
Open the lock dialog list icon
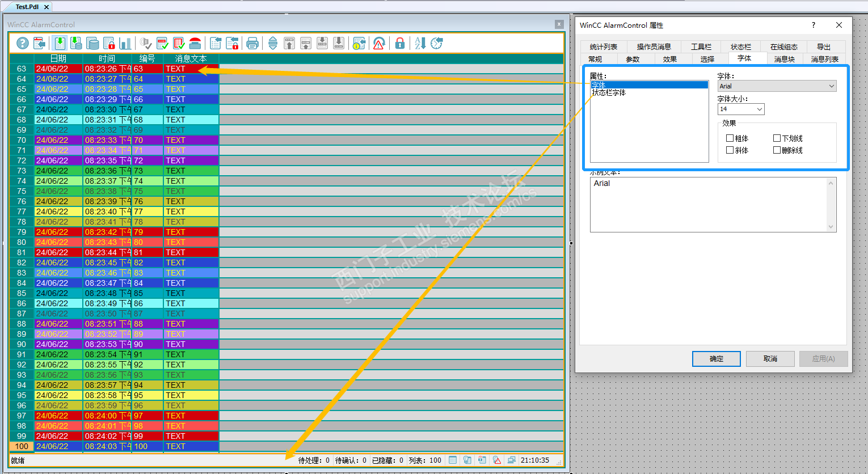(232, 43)
